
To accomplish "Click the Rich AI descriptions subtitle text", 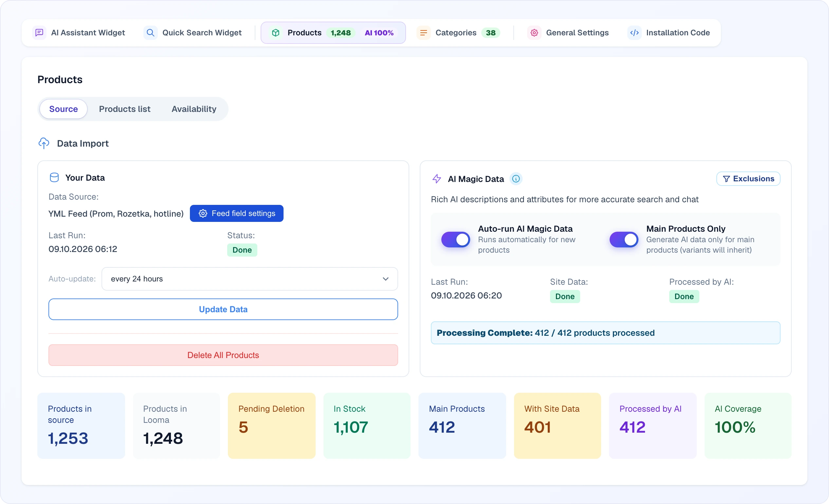I will click(x=564, y=199).
